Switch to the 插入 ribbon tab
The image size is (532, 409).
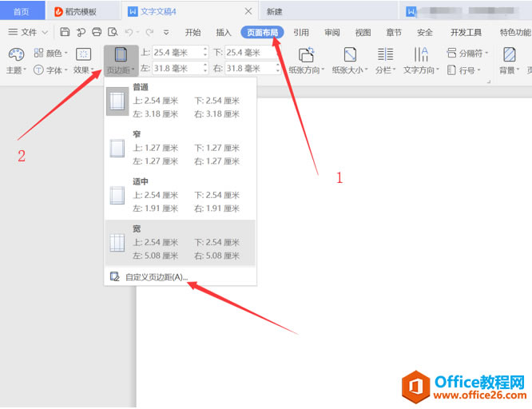(224, 32)
